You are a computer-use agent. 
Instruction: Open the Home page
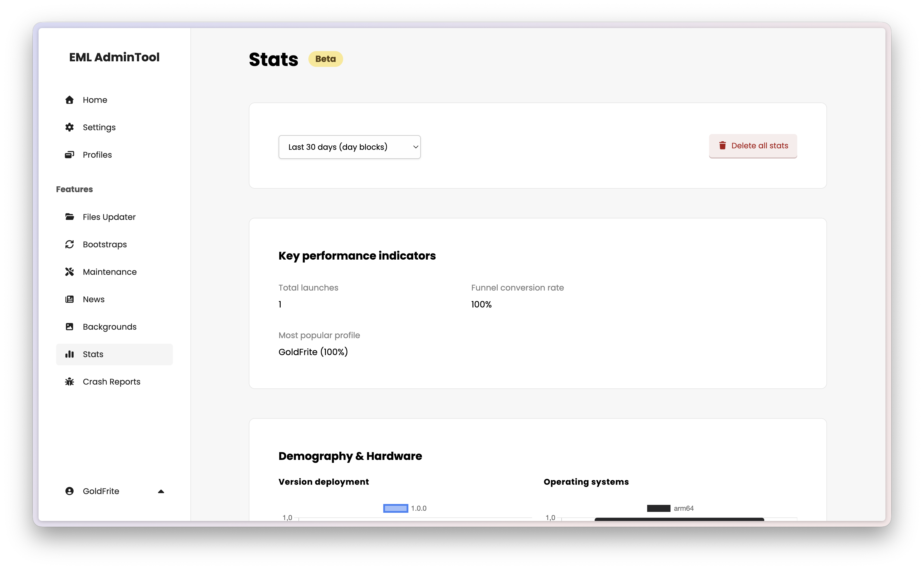pos(114,100)
